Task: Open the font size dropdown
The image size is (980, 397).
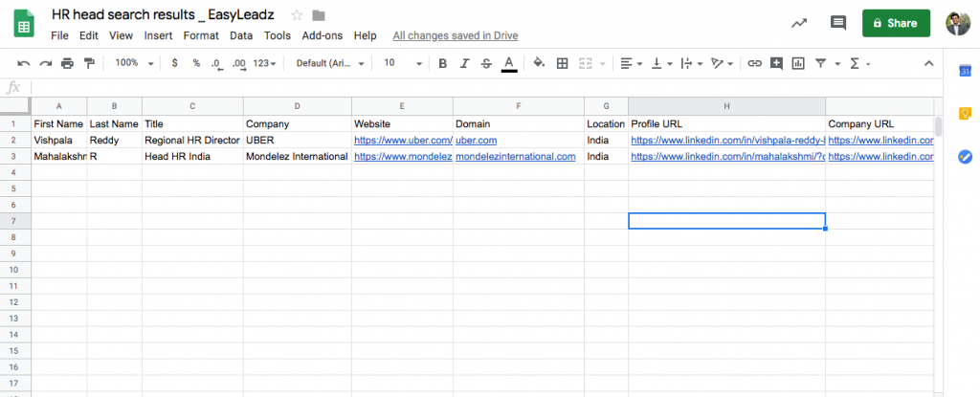Action: [x=402, y=63]
